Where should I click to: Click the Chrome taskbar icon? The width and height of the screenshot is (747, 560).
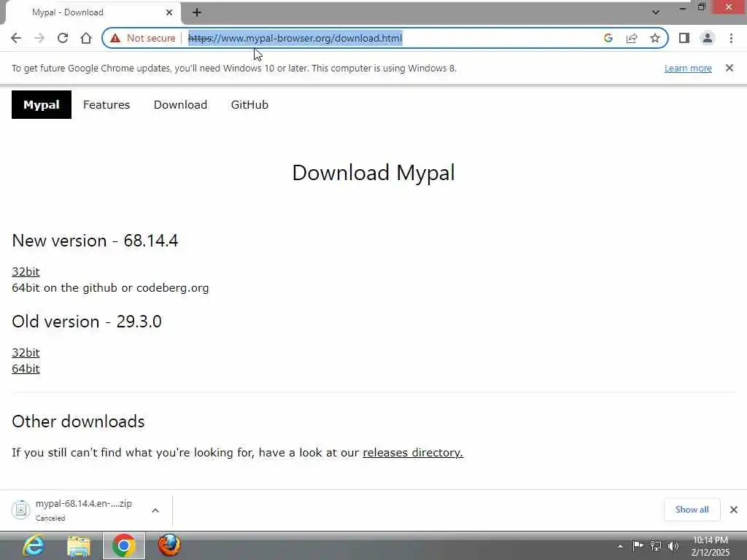[124, 545]
